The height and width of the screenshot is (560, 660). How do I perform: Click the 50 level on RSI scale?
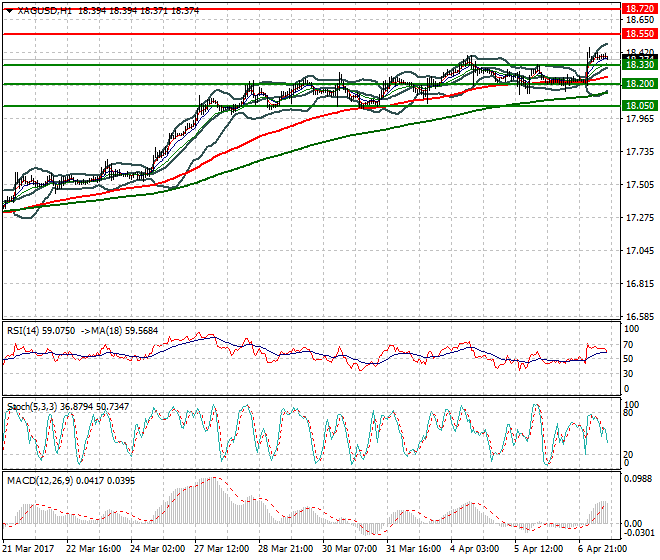628,359
